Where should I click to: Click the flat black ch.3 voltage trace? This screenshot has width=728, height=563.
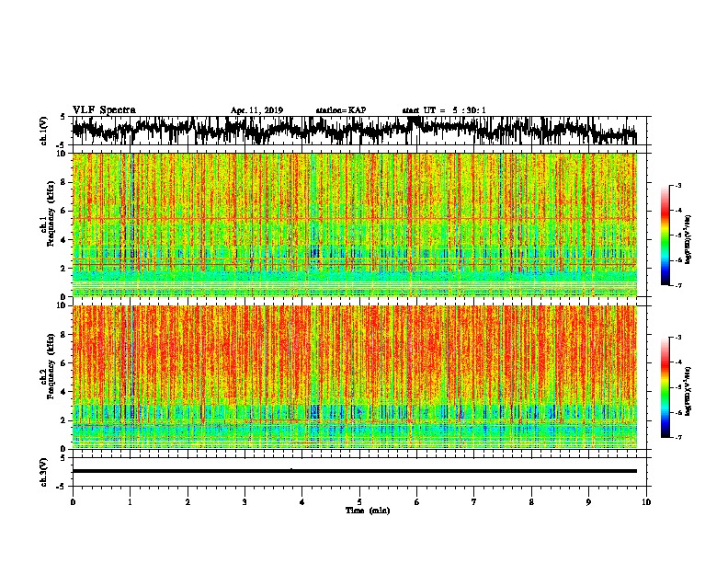(354, 471)
